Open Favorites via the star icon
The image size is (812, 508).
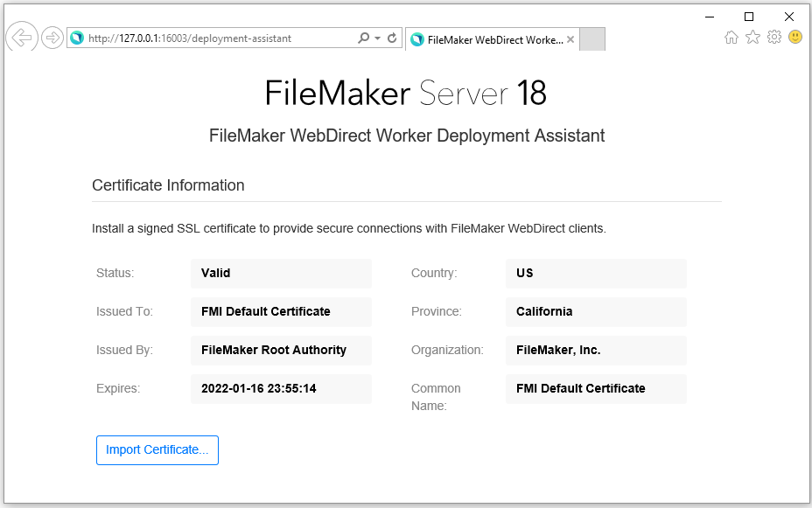click(752, 38)
